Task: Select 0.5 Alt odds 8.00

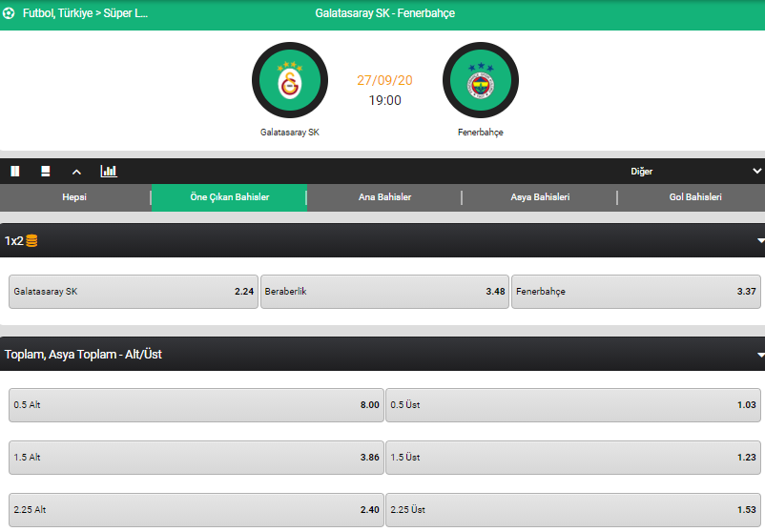Action: pos(196,405)
